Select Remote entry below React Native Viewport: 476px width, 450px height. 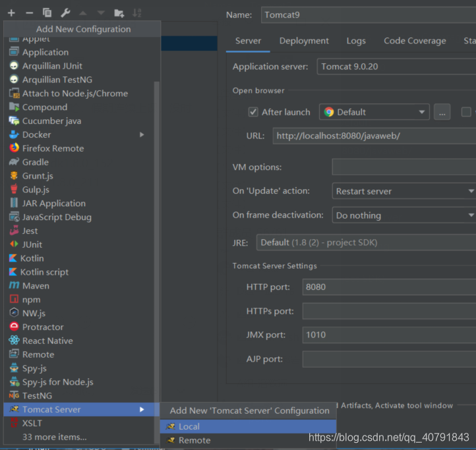pyautogui.click(x=81, y=354)
